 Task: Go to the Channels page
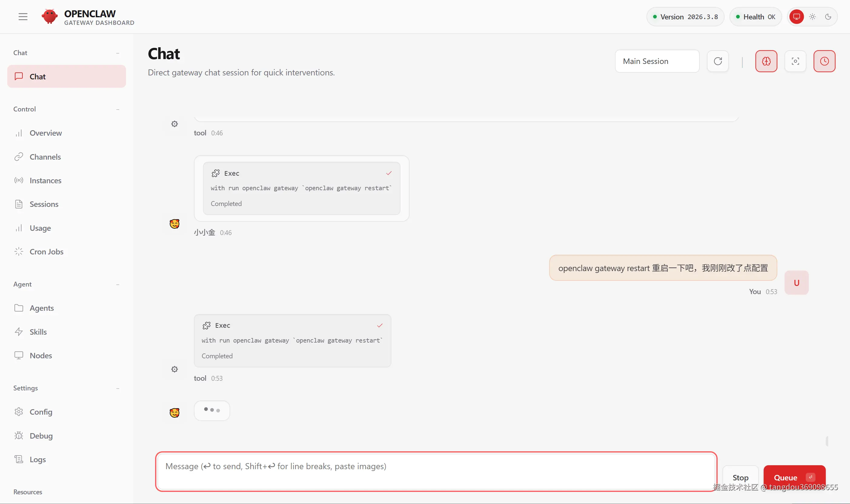(x=45, y=157)
